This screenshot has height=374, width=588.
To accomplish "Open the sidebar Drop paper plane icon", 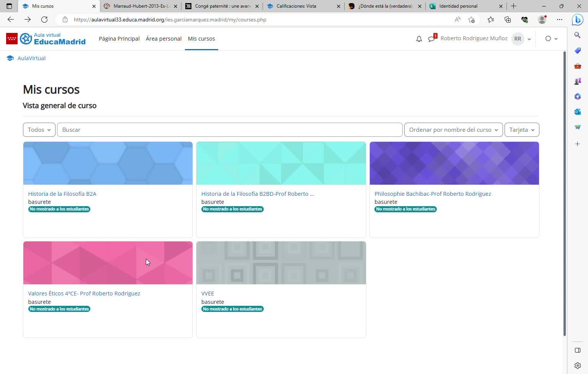I will pos(578,127).
